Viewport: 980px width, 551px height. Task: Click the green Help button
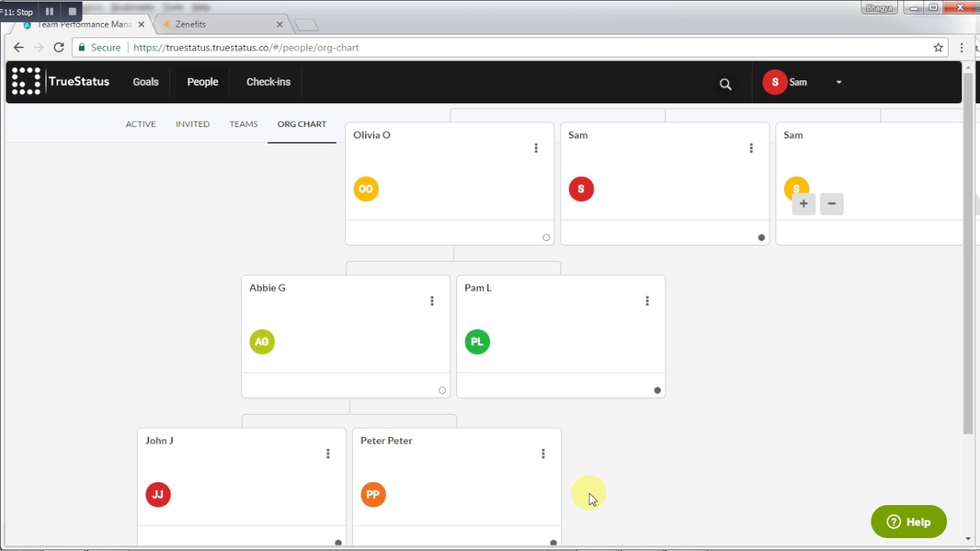click(909, 522)
